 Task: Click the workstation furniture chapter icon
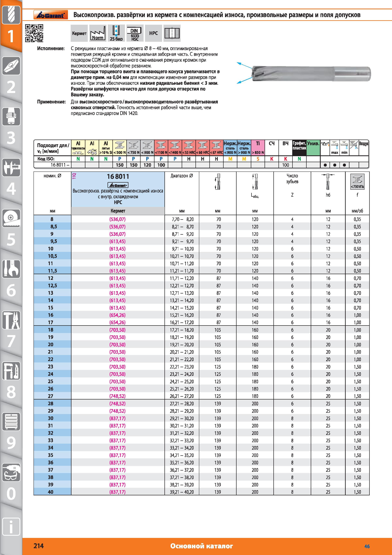11,371
